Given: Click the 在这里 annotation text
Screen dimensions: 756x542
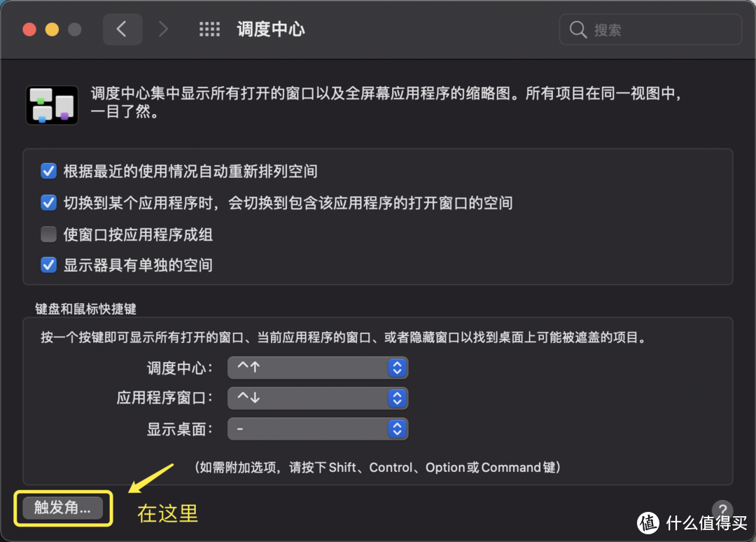Looking at the screenshot, I should (x=167, y=513).
